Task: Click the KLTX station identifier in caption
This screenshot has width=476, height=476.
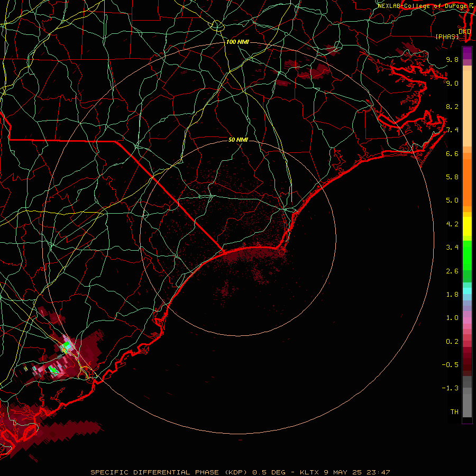Action: 309,472
